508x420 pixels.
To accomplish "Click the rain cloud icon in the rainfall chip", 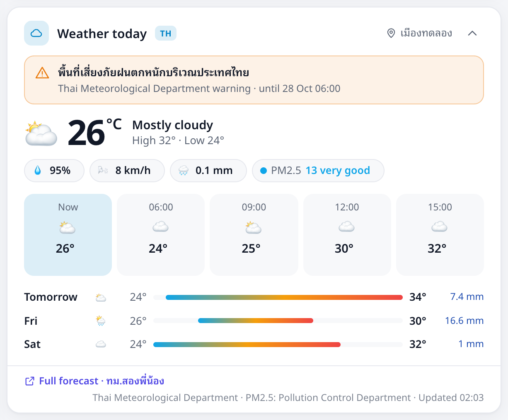I will click(x=183, y=171).
